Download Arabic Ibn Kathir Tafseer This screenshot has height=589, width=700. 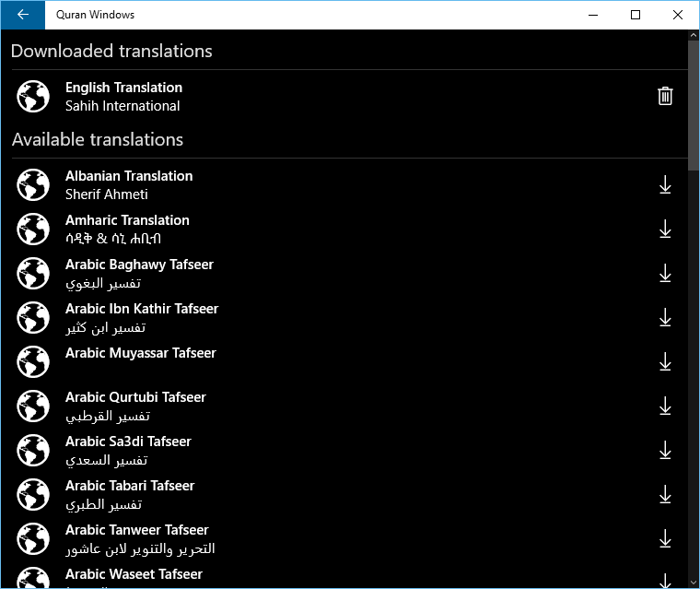[665, 318]
